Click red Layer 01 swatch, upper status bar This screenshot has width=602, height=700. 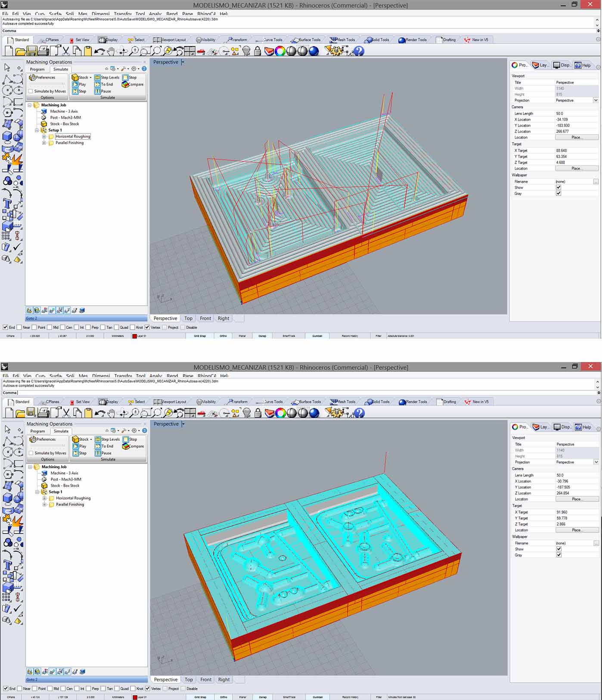tap(134, 336)
